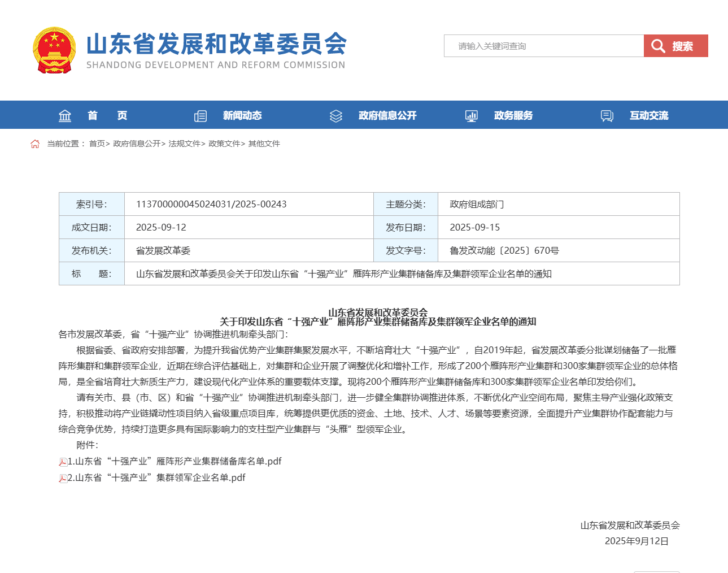
Task: Open 互动交流 in the navigation bar
Action: [649, 116]
